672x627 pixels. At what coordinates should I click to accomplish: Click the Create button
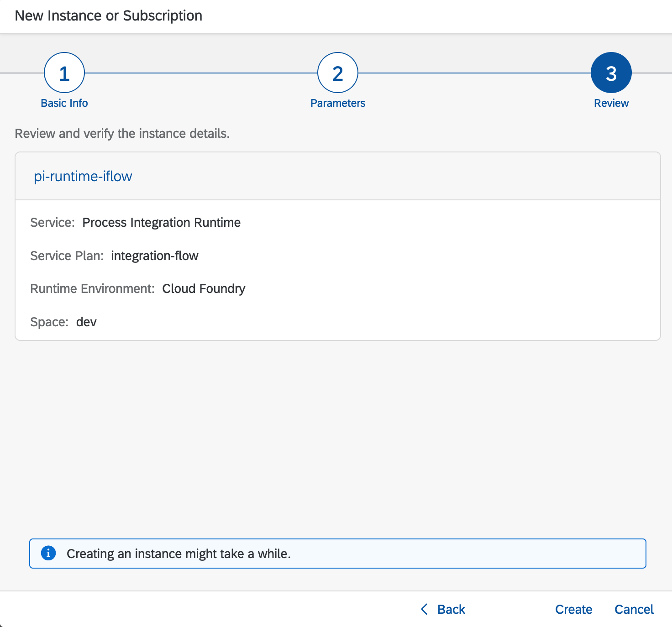click(x=574, y=609)
